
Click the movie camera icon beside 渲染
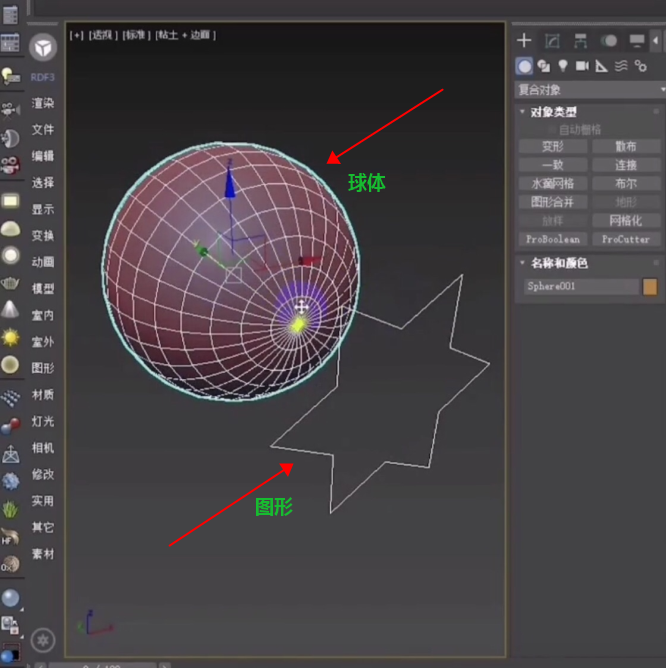(11, 109)
